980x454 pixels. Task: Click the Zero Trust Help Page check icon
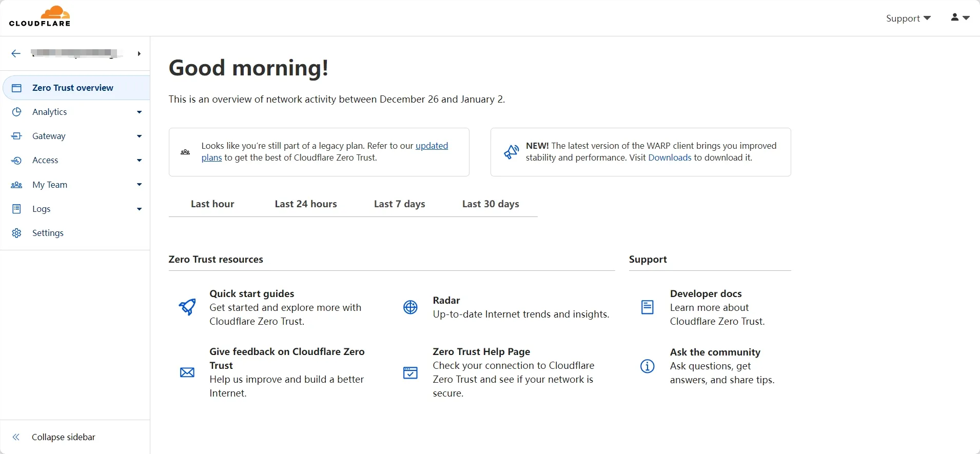point(410,372)
